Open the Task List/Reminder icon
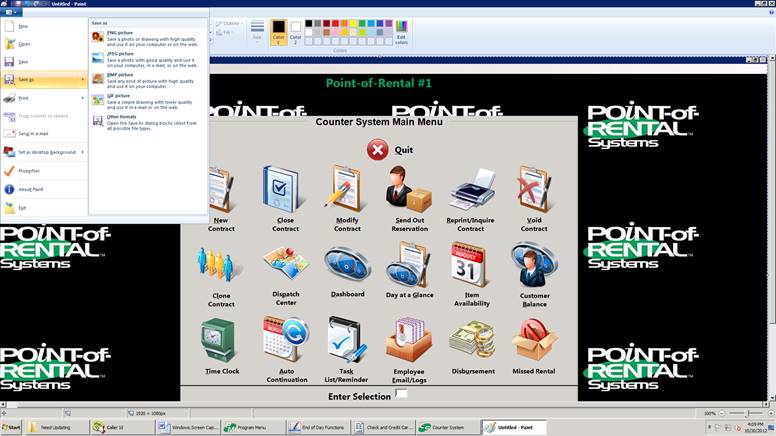The width and height of the screenshot is (776, 436). [347, 340]
